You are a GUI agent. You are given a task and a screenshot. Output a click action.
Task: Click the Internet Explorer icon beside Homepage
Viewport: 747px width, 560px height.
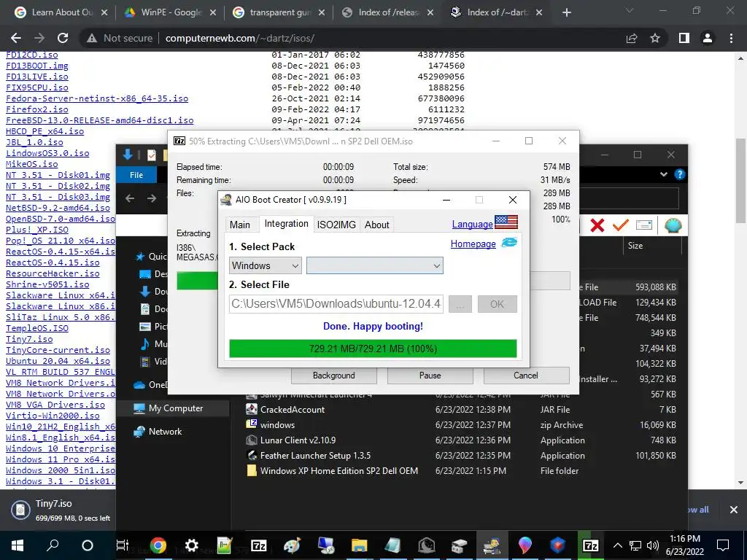(x=508, y=243)
